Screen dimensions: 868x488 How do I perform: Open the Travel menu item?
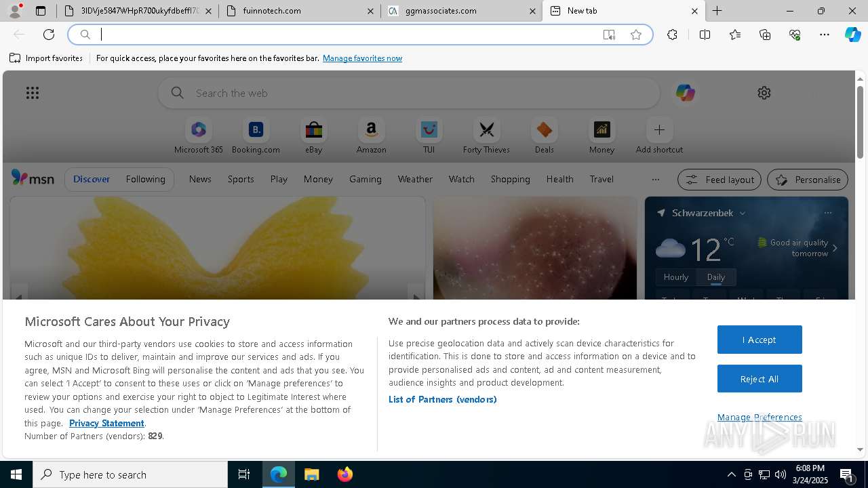[x=601, y=179]
